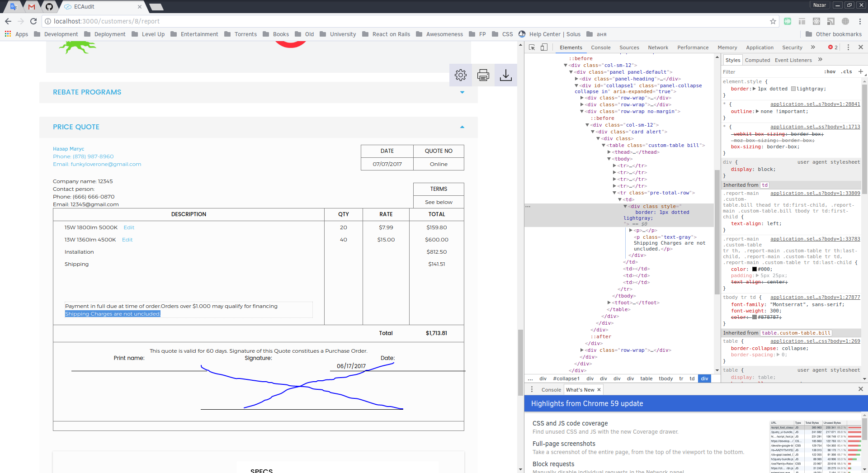Open Development bookmarks folder
Viewport: 868px width, 473px height.
(x=56, y=34)
